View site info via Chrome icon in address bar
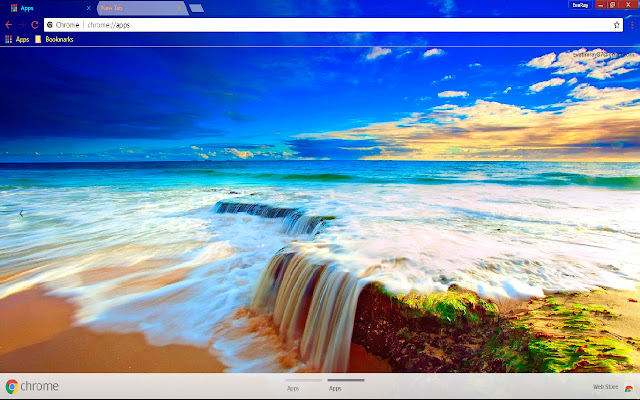 50,25
